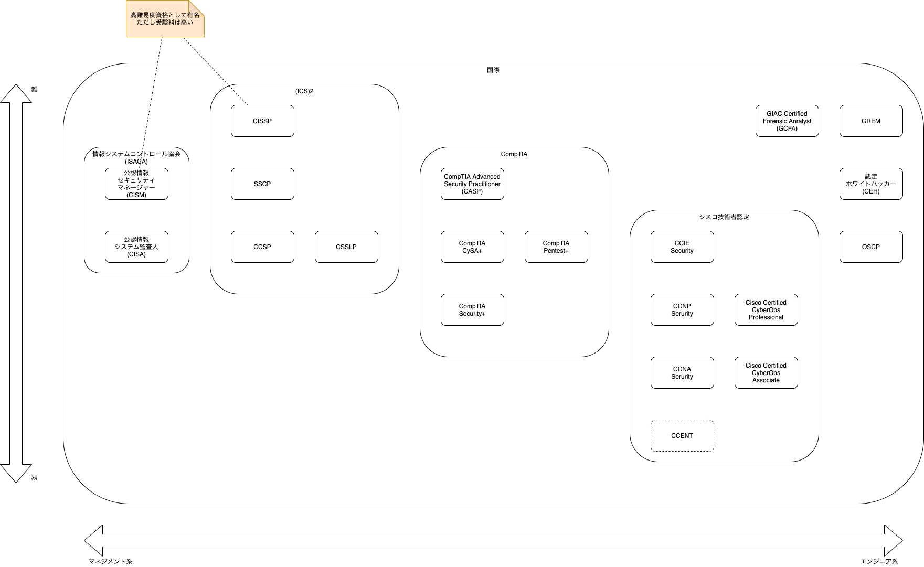Select the CISSP certification box
The image size is (924, 567).
click(262, 121)
